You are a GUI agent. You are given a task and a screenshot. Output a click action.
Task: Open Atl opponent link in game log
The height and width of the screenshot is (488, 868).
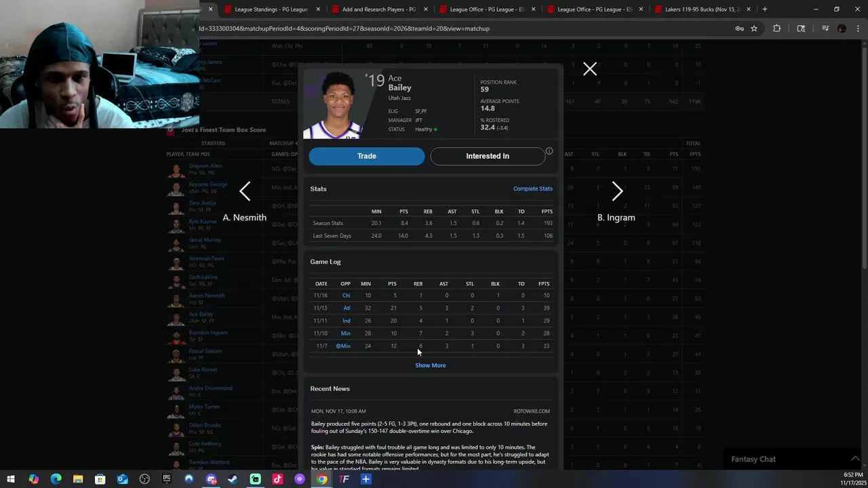tap(347, 308)
